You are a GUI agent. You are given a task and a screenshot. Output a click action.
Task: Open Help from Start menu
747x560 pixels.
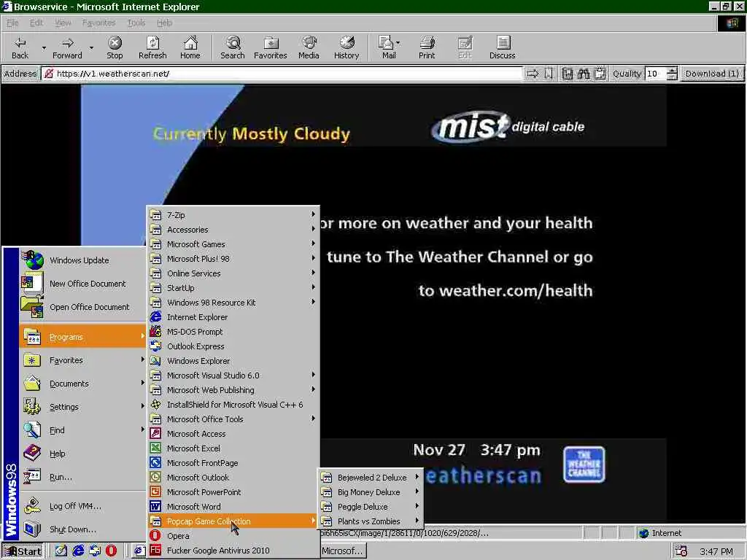[83, 454]
